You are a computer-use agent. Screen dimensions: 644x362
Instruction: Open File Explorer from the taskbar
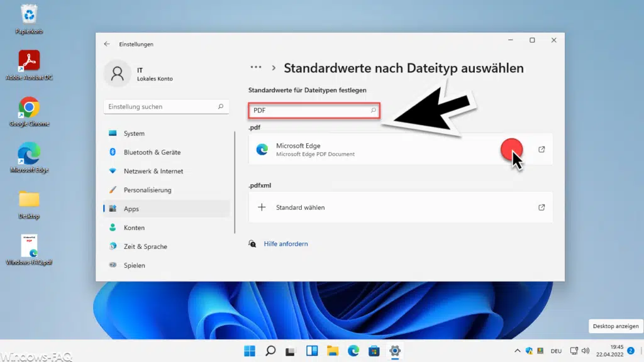(332, 351)
